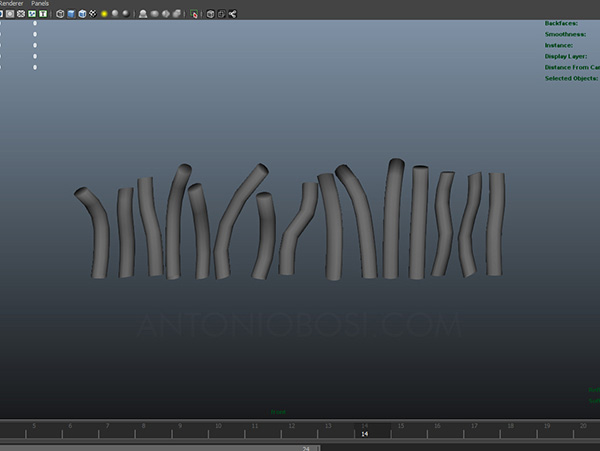
Task: Toggle the shadows sphere icon
Action: coord(115,14)
